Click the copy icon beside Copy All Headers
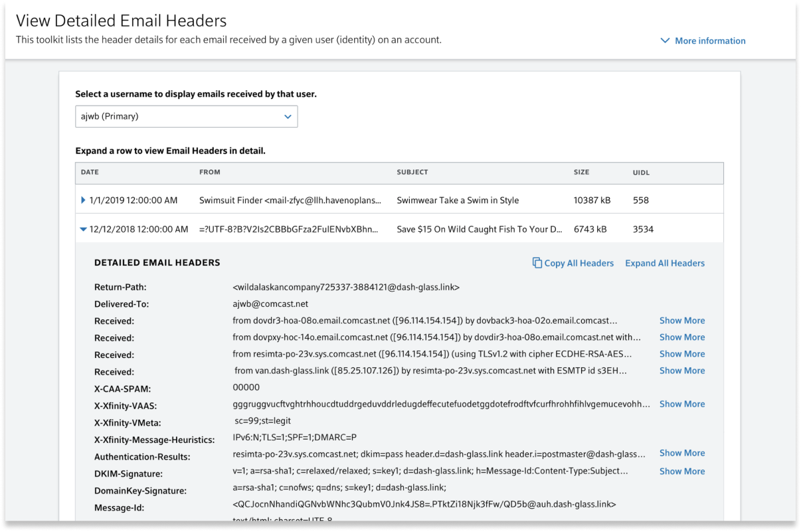 [x=537, y=263]
